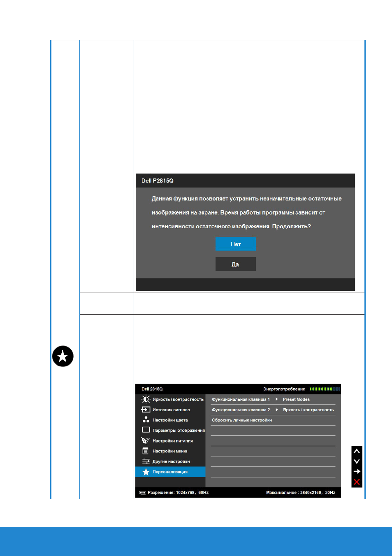This screenshot has width=392, height=556.
Task: Click the Источник сигнала input icon
Action: 146,410
